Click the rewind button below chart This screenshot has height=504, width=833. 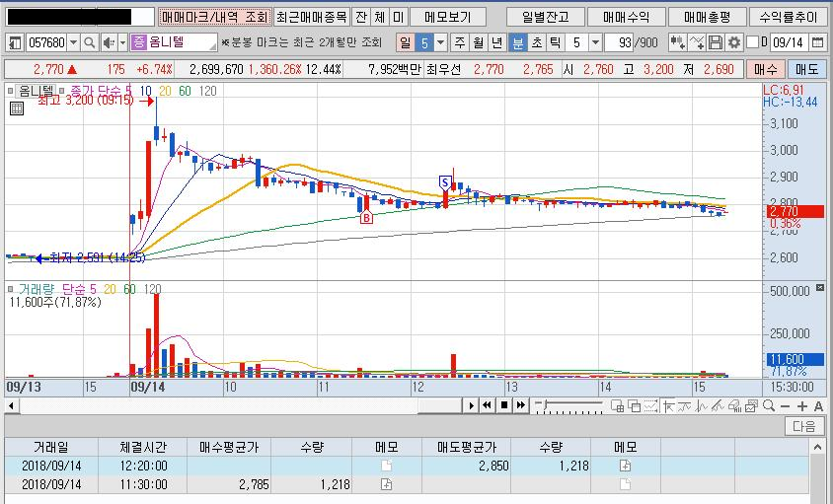coord(487,406)
